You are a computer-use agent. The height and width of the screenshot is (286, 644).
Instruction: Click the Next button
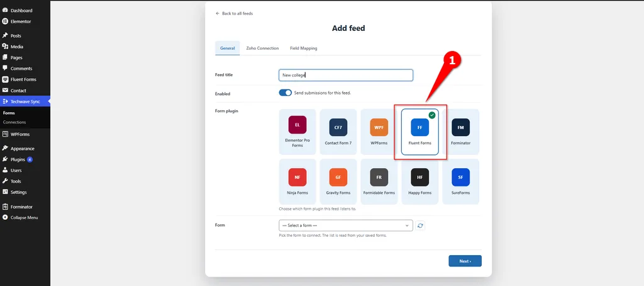(x=465, y=261)
